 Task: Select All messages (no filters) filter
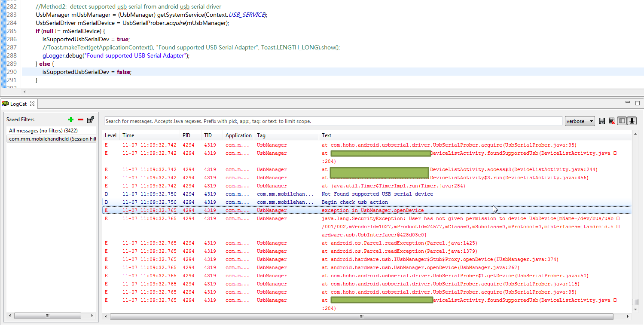[x=43, y=130]
